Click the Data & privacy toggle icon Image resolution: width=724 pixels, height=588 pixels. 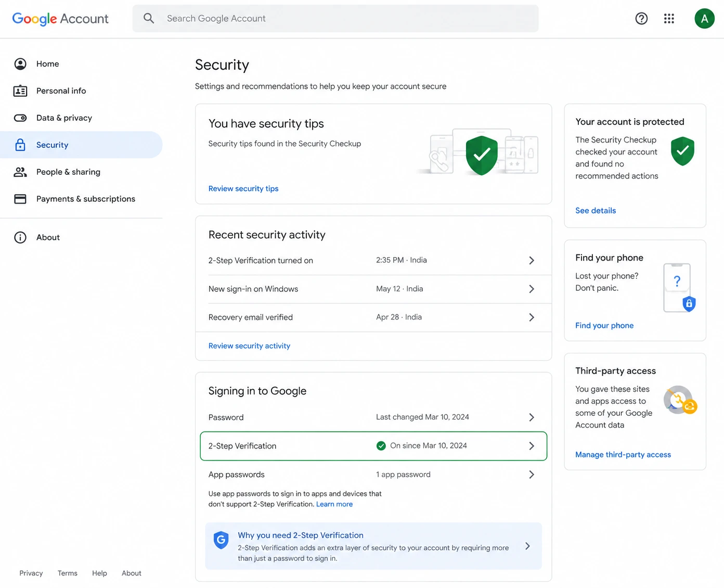[x=20, y=118]
